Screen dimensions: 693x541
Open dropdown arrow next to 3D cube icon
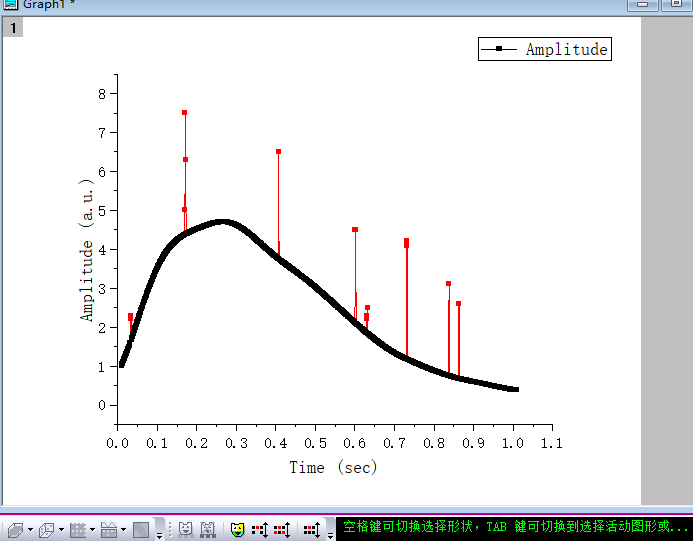(x=62, y=530)
